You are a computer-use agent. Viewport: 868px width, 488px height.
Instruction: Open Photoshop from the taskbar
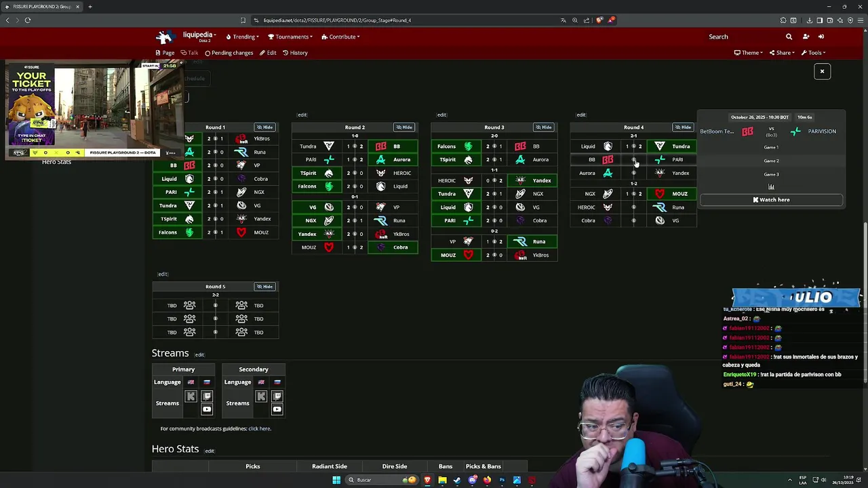502,480
